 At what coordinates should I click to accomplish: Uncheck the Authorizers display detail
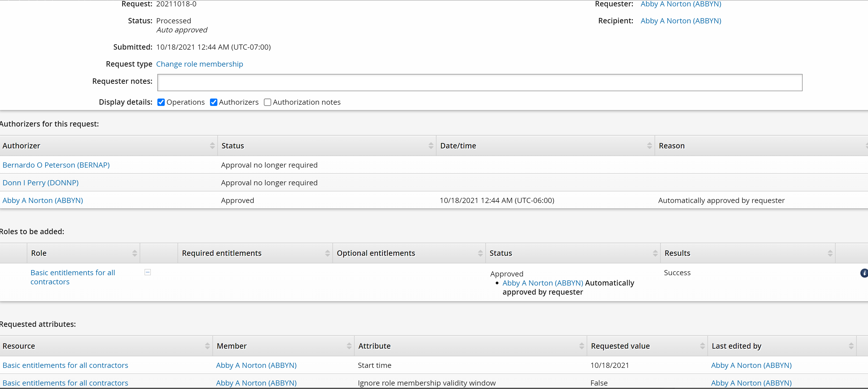coord(214,102)
